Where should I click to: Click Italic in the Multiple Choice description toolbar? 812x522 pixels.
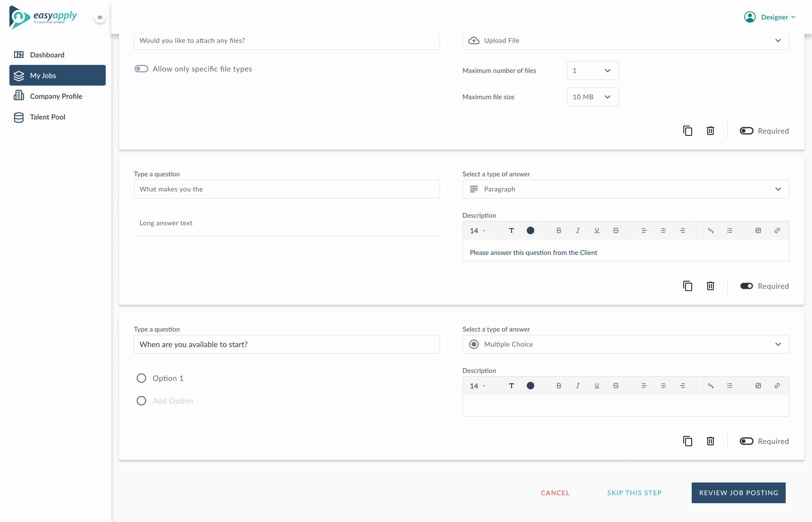click(x=578, y=386)
